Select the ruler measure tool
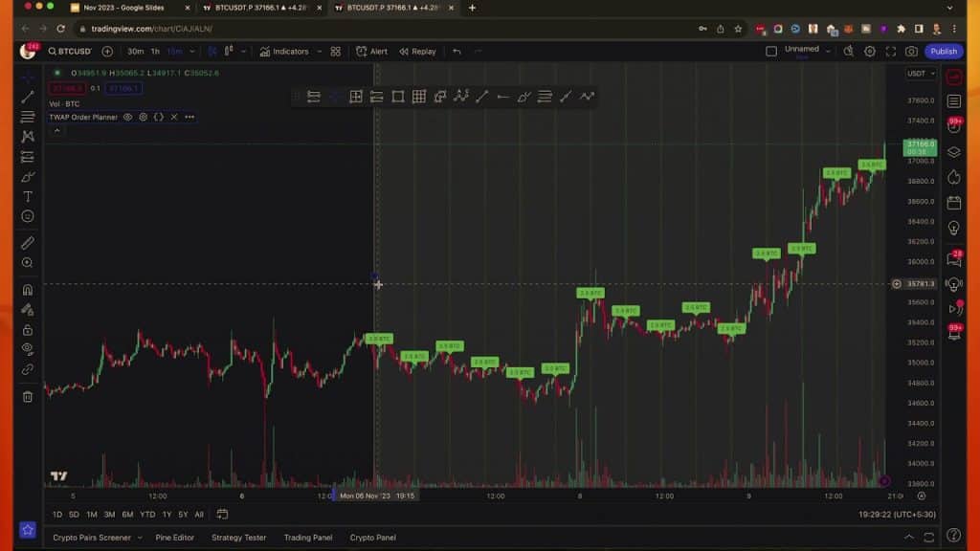980x551 pixels. click(x=28, y=243)
